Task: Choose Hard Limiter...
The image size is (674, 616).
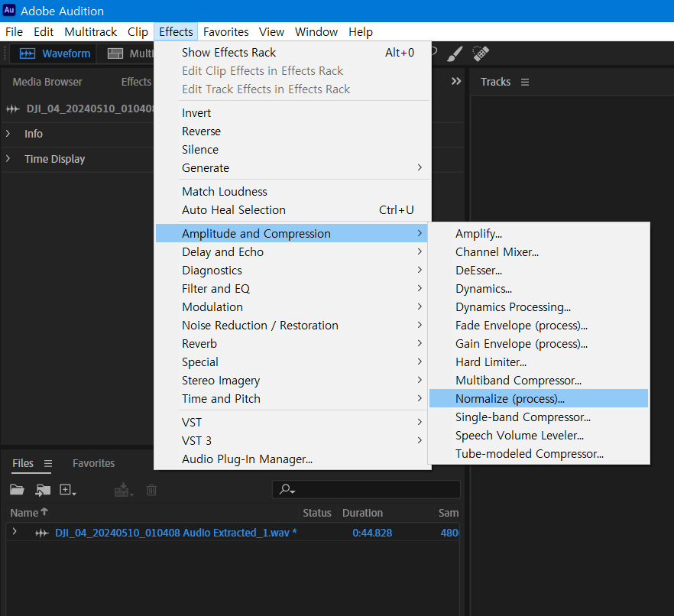Action: 539,361
